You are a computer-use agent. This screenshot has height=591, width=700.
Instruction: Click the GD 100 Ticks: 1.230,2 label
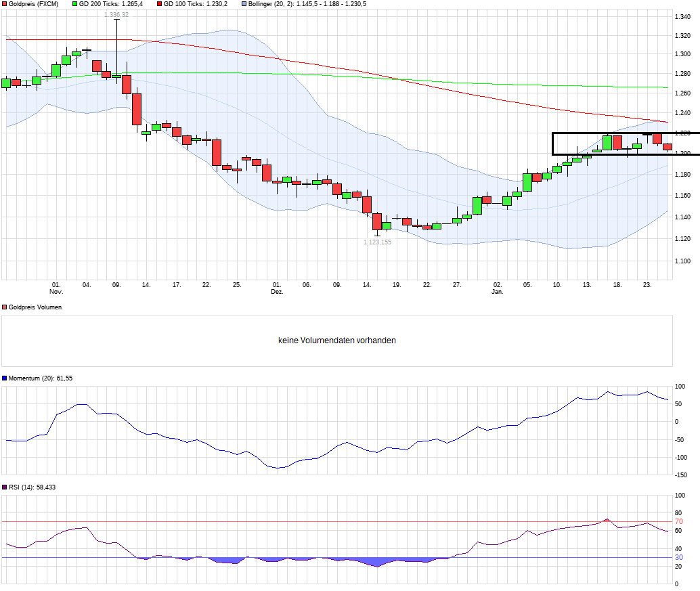click(196, 4)
